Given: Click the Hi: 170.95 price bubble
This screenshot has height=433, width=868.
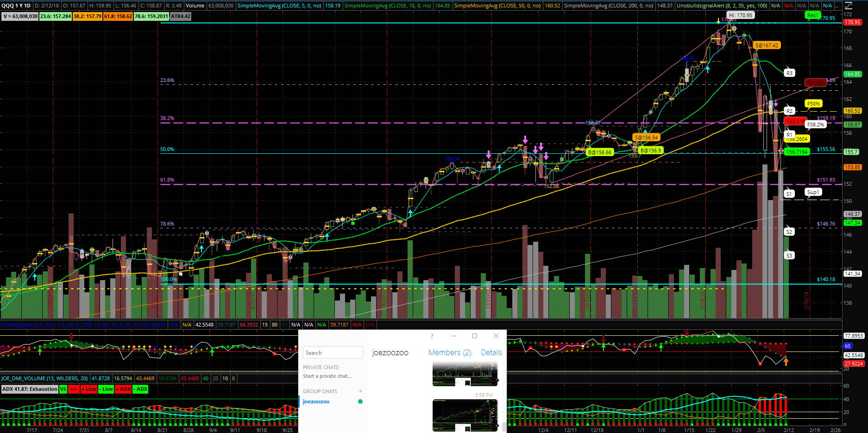Looking at the screenshot, I should click(x=741, y=15).
